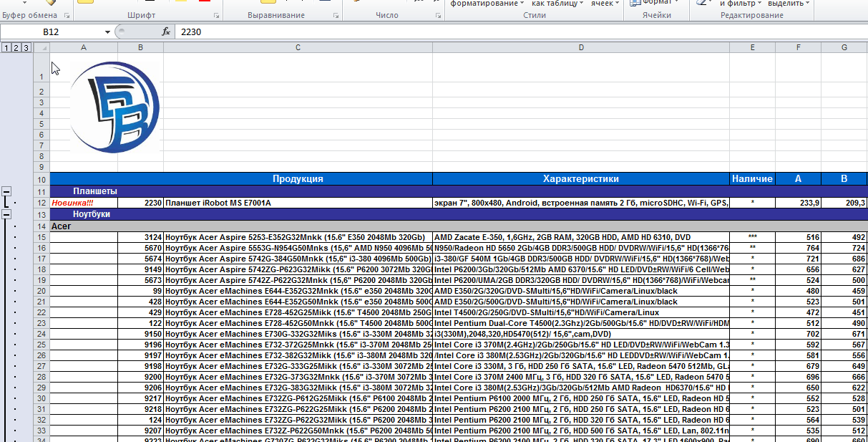
Task: Select cell Ноутбук Acer eMachines E728-452G25Mikk
Action: pos(298,312)
